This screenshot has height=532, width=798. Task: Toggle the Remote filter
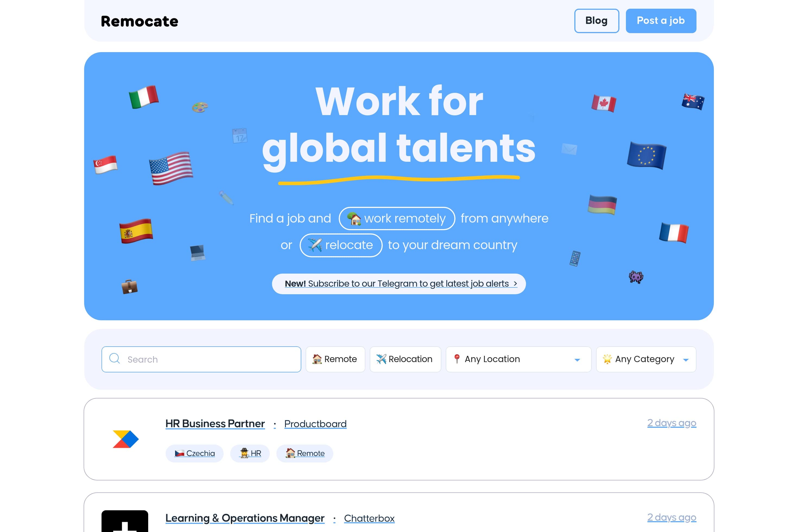[335, 359]
